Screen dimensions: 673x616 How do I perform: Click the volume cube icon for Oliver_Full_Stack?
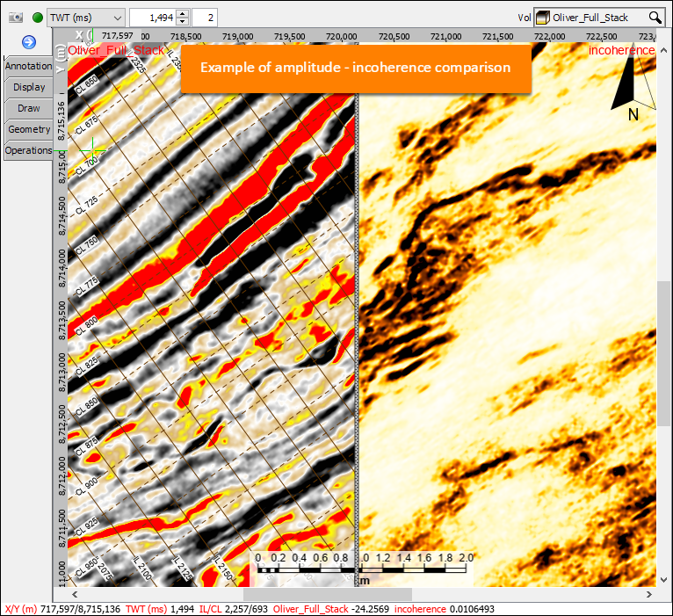[543, 18]
